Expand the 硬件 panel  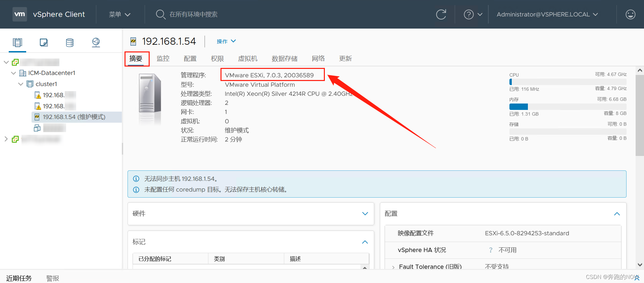(365, 214)
